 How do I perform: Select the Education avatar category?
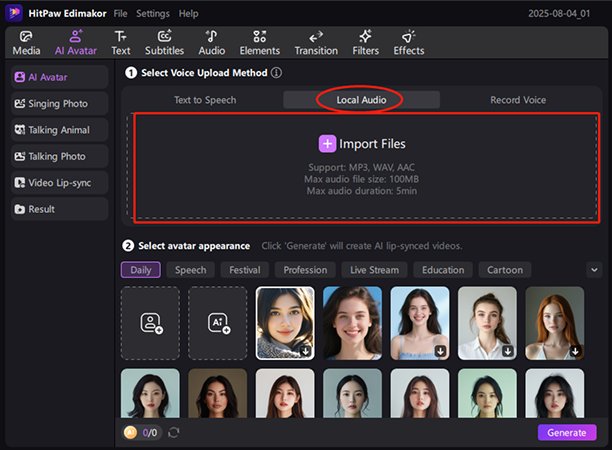443,270
